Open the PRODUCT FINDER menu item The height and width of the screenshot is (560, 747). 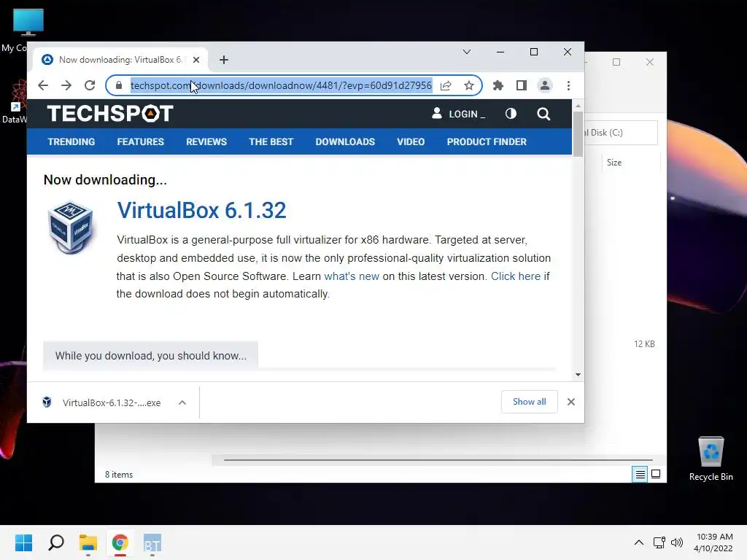(x=487, y=142)
